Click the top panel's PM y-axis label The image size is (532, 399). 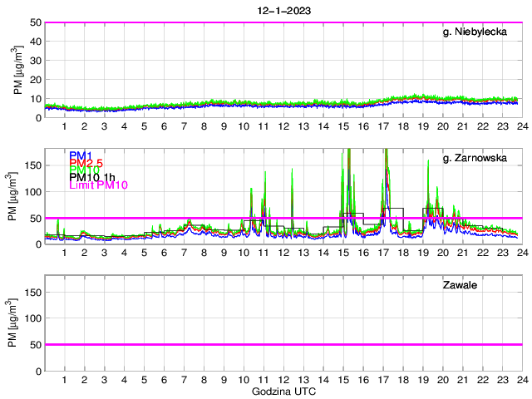coord(18,70)
